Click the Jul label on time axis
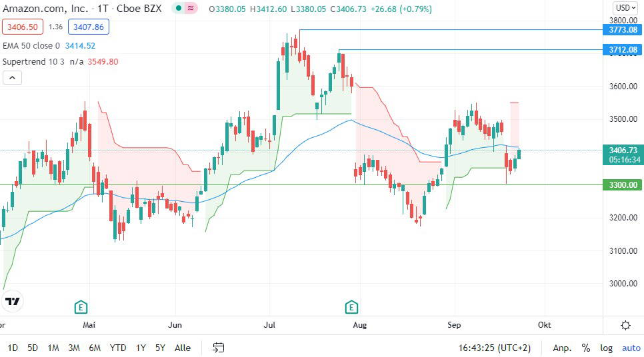 pos(269,324)
